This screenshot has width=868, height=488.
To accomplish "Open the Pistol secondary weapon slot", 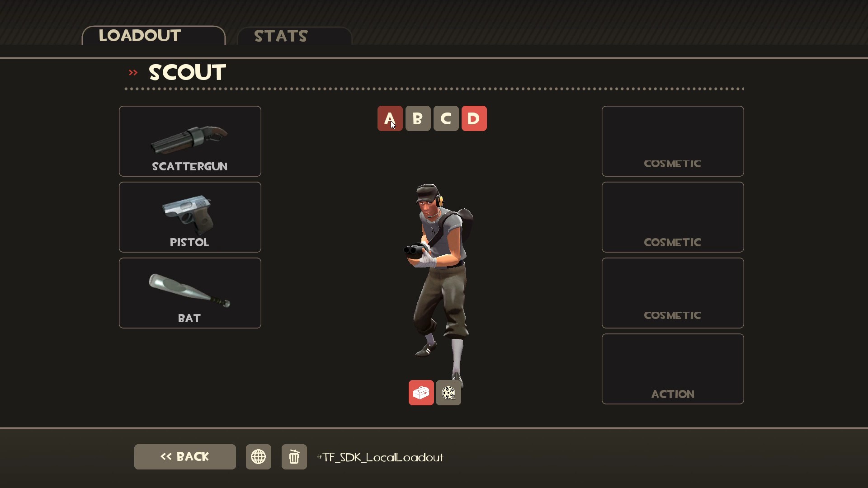I will click(190, 217).
